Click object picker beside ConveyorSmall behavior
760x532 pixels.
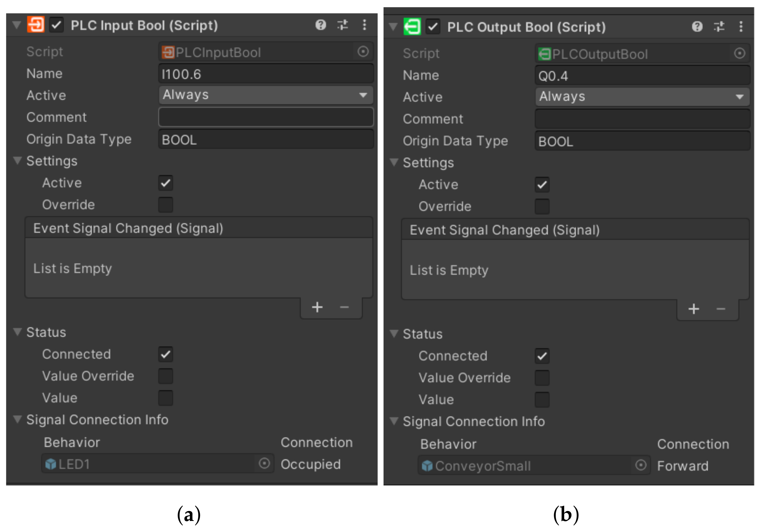[x=641, y=465]
